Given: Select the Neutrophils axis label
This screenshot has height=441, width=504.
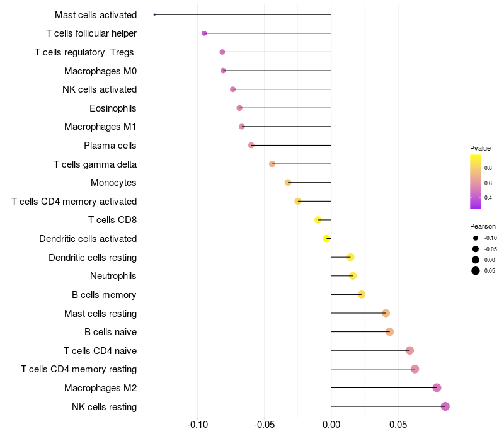Looking at the screenshot, I should click(x=113, y=276).
